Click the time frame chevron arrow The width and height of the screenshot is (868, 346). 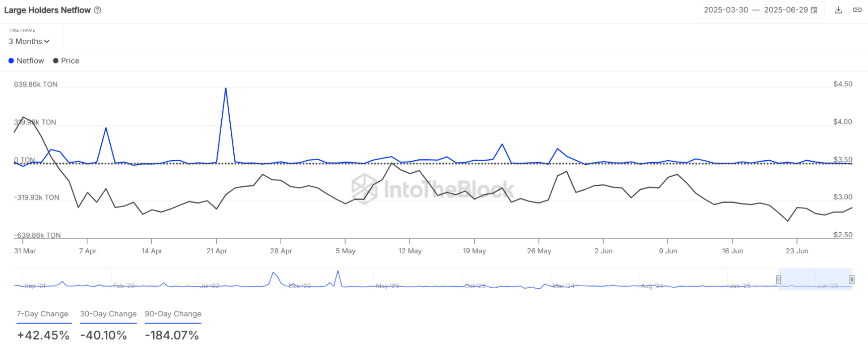47,41
